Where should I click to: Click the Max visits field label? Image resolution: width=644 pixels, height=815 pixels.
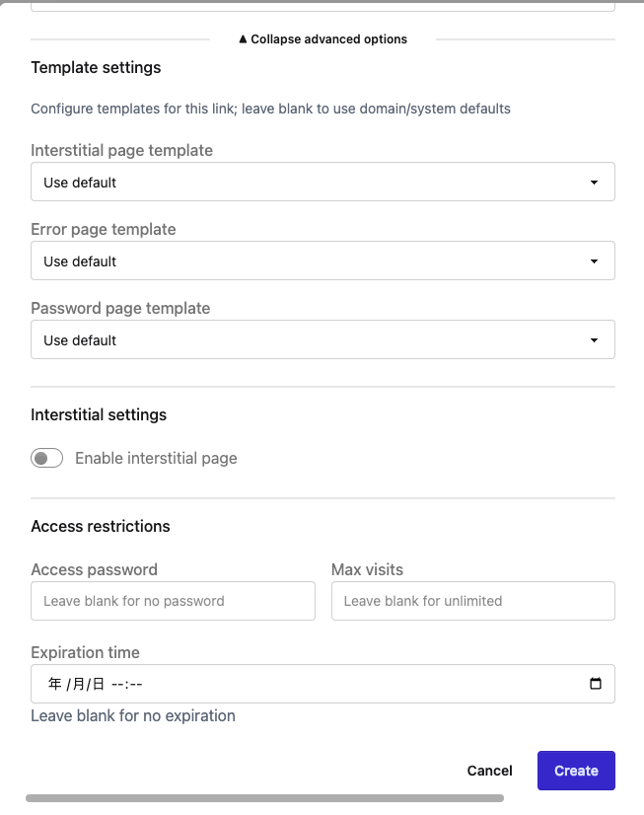pos(367,569)
